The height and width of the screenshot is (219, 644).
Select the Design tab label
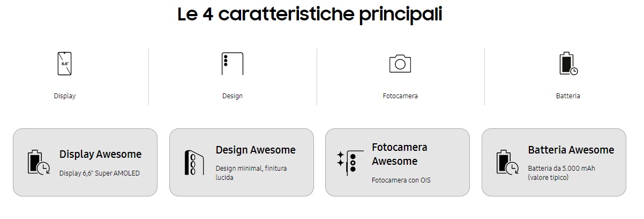coord(233,96)
